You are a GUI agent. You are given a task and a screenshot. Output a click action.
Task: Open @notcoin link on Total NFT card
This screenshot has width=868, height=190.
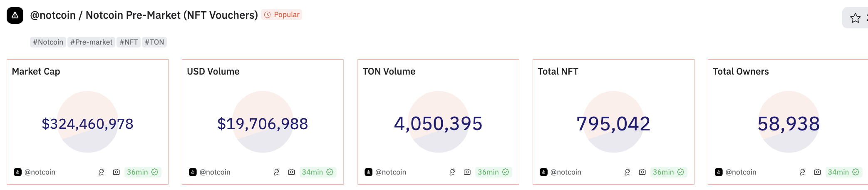565,172
